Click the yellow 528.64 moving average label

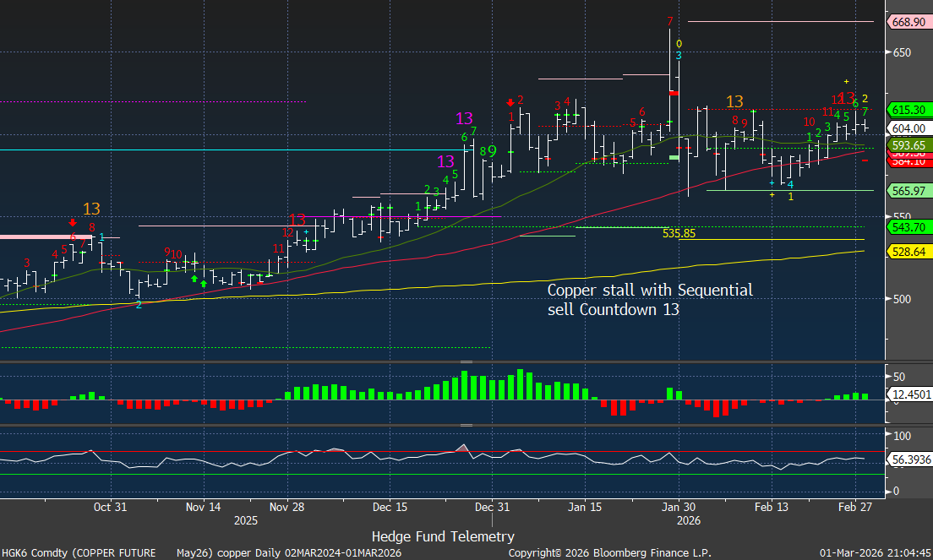(908, 252)
